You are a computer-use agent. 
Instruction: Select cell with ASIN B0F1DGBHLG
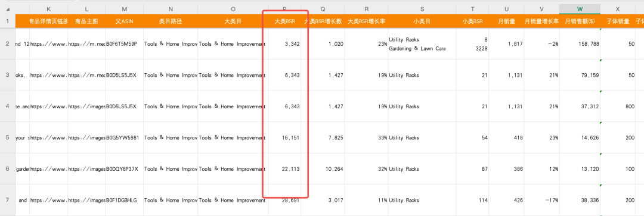tap(125, 200)
